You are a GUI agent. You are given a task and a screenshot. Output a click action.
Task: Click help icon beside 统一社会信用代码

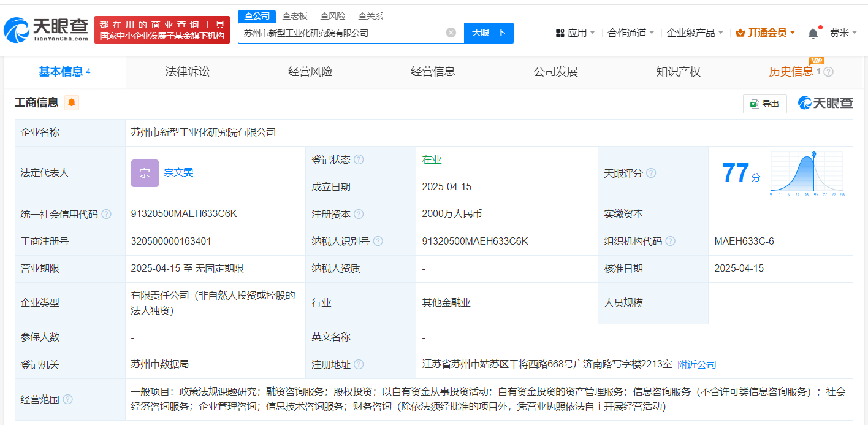pos(106,214)
